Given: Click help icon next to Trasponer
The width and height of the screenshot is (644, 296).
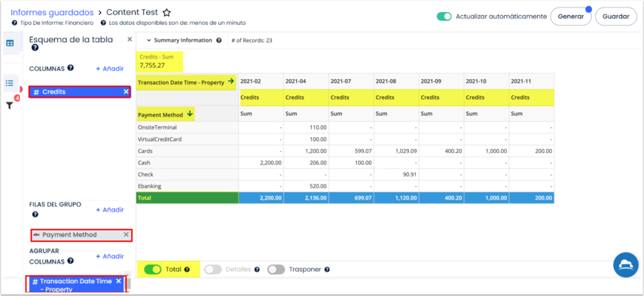Looking at the screenshot, I should [327, 270].
